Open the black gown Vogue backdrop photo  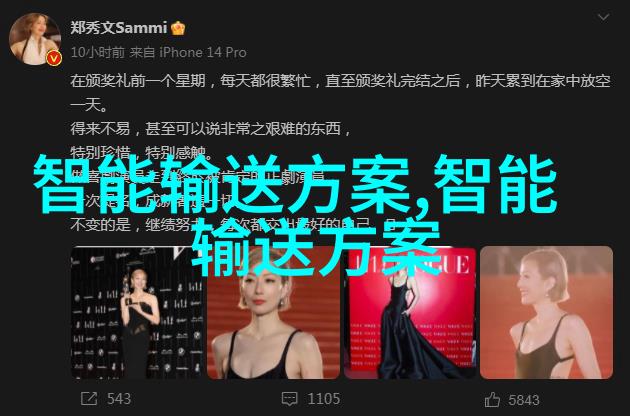(x=410, y=312)
